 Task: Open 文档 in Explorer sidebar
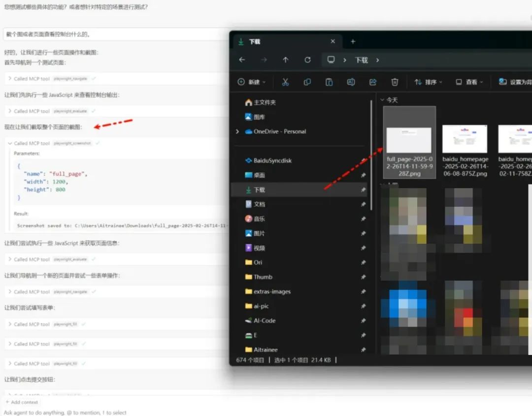click(x=255, y=204)
